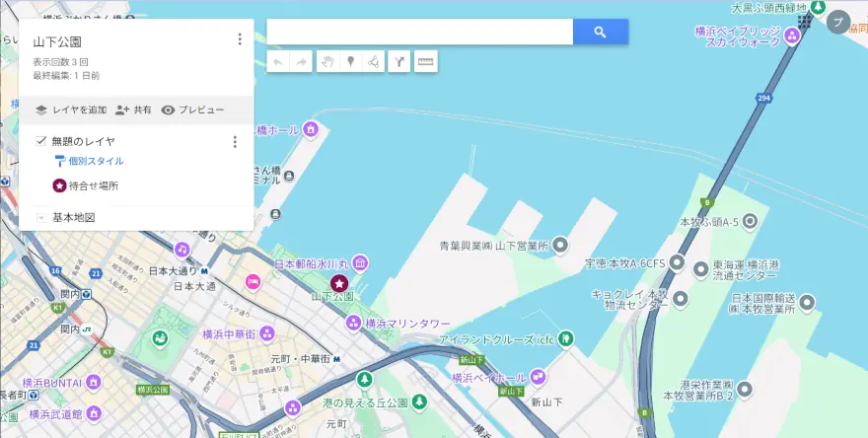Open the account avatar プ
The image size is (868, 438).
coord(838,22)
